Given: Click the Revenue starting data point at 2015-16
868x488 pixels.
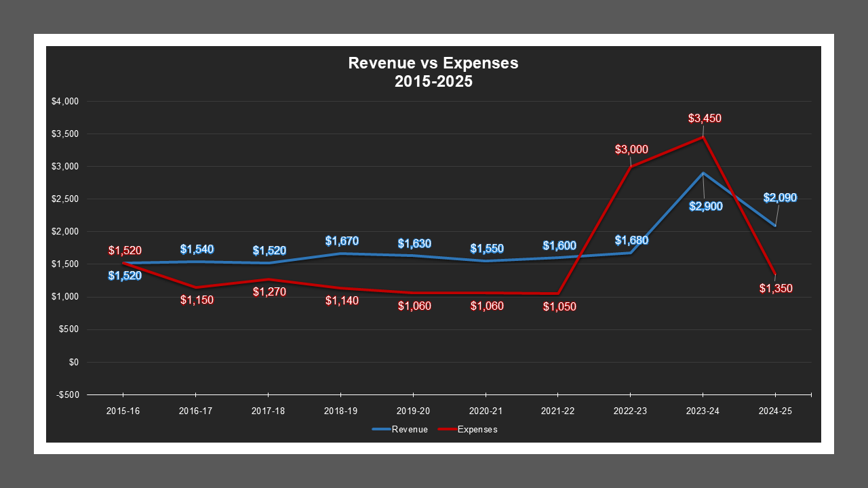Looking at the screenshot, I should coord(123,263).
